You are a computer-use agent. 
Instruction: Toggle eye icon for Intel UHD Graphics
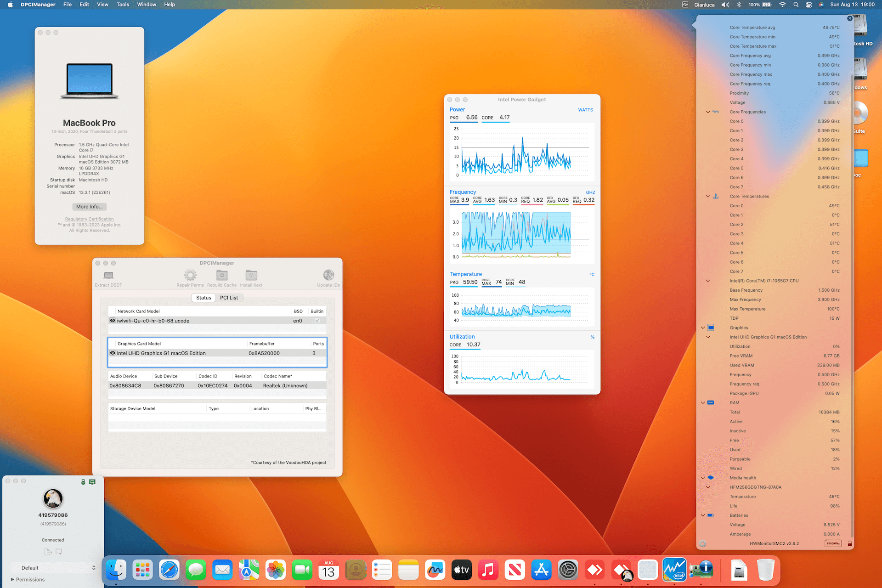[x=113, y=353]
